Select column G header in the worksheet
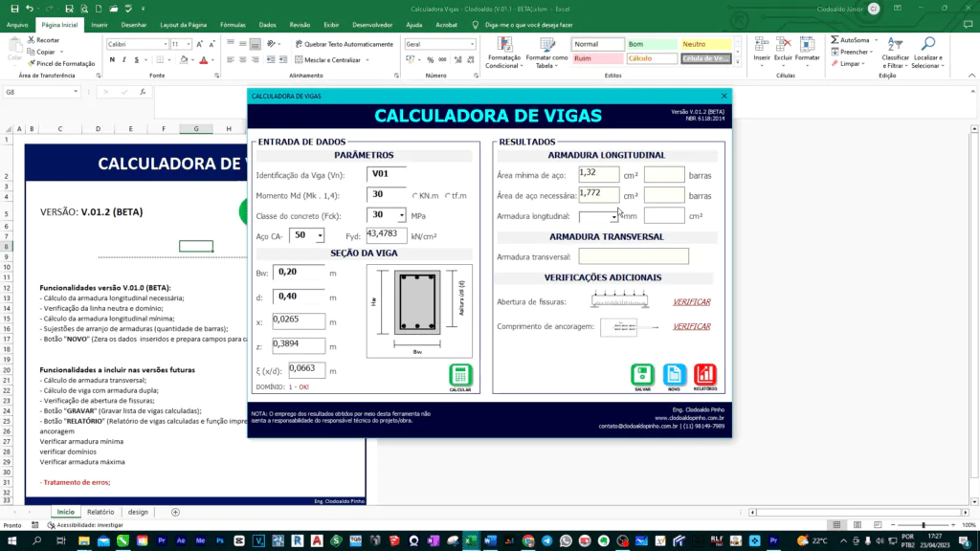The image size is (980, 551). pyautogui.click(x=196, y=129)
